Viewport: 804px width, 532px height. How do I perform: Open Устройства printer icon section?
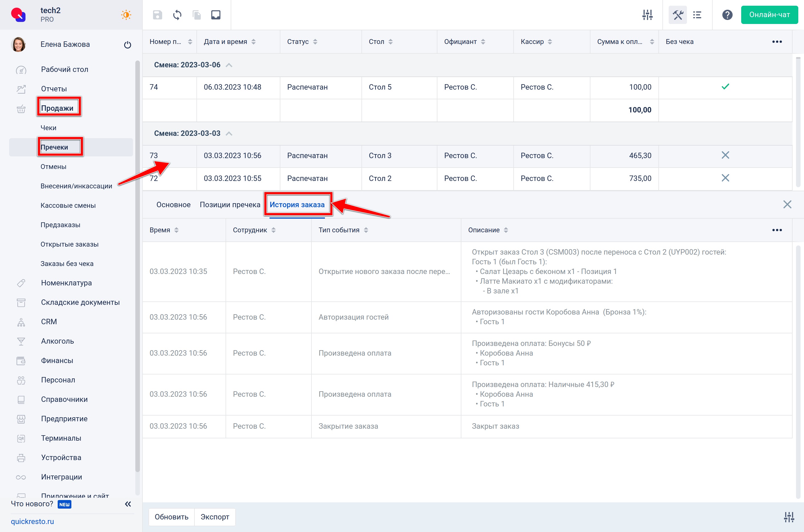[x=21, y=458]
